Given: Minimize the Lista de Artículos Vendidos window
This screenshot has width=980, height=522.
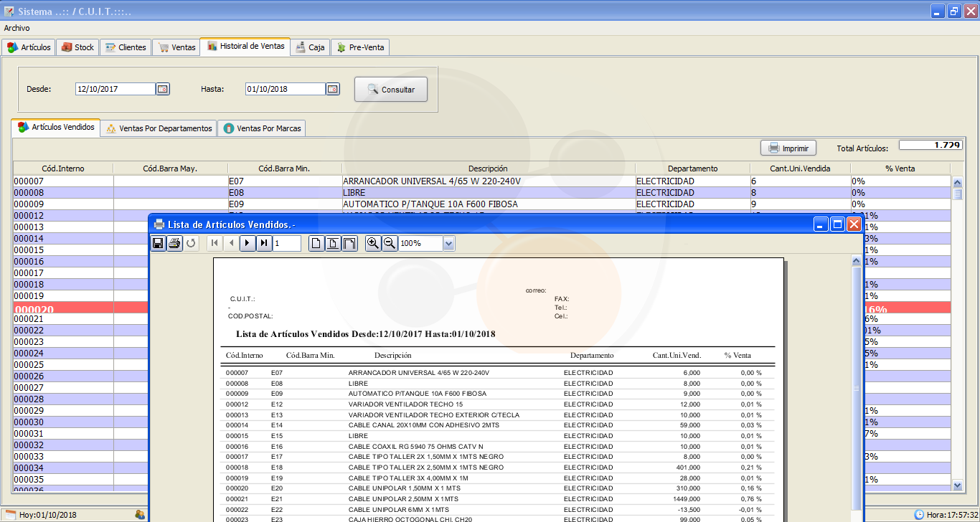Looking at the screenshot, I should tap(821, 224).
